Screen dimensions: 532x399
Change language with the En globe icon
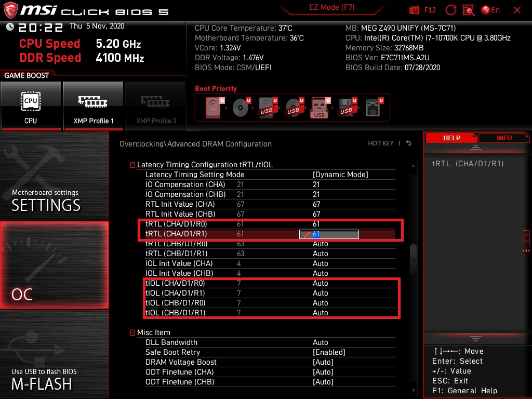[490, 10]
